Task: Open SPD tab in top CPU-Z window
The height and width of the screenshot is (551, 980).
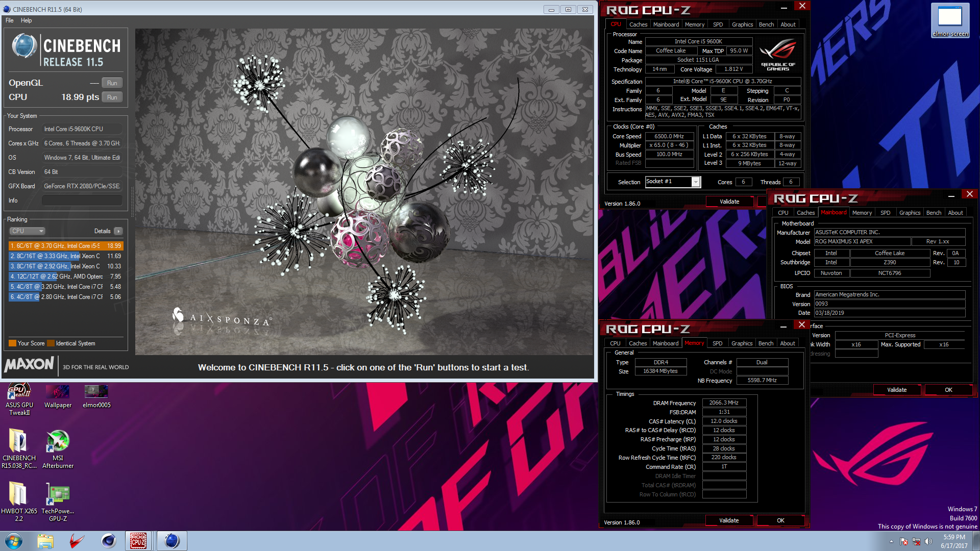Action: tap(718, 24)
